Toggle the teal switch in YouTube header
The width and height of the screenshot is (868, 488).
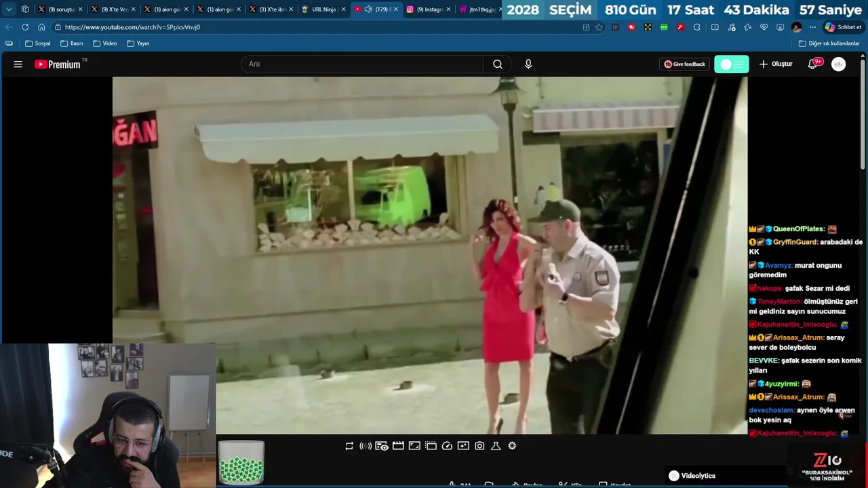pyautogui.click(x=732, y=64)
